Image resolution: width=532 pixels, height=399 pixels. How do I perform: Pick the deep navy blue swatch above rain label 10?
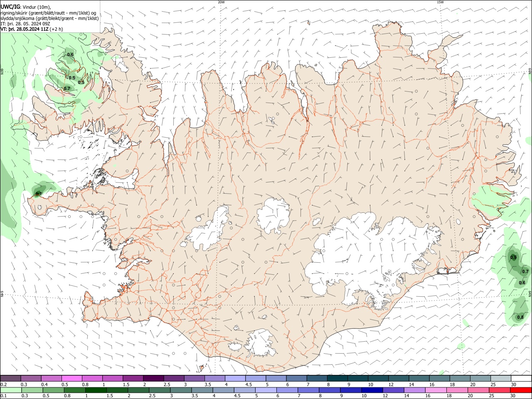click(371, 390)
